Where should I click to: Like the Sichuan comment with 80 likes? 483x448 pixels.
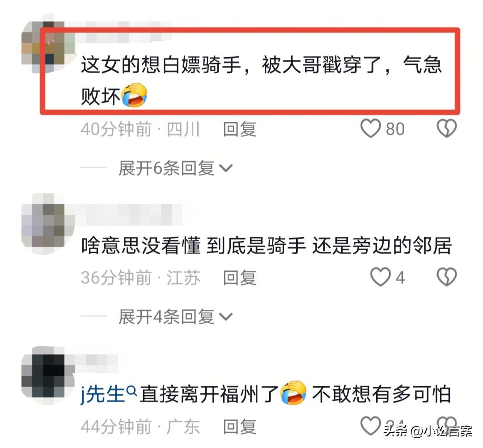tap(371, 128)
